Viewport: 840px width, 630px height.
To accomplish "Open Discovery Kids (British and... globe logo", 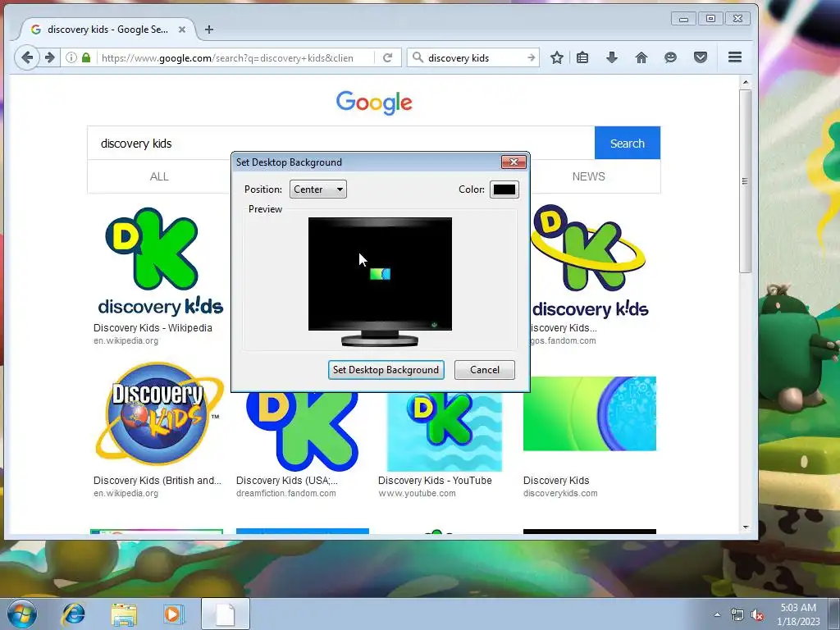I will click(x=159, y=413).
